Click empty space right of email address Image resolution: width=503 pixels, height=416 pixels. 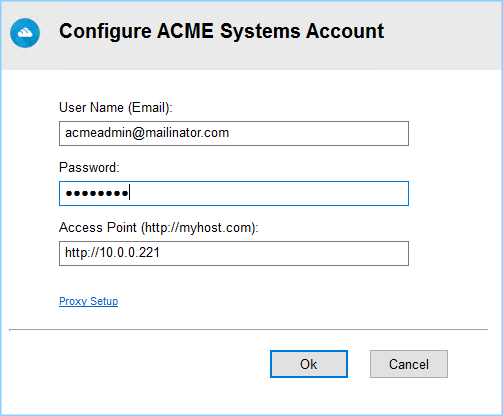point(317,133)
